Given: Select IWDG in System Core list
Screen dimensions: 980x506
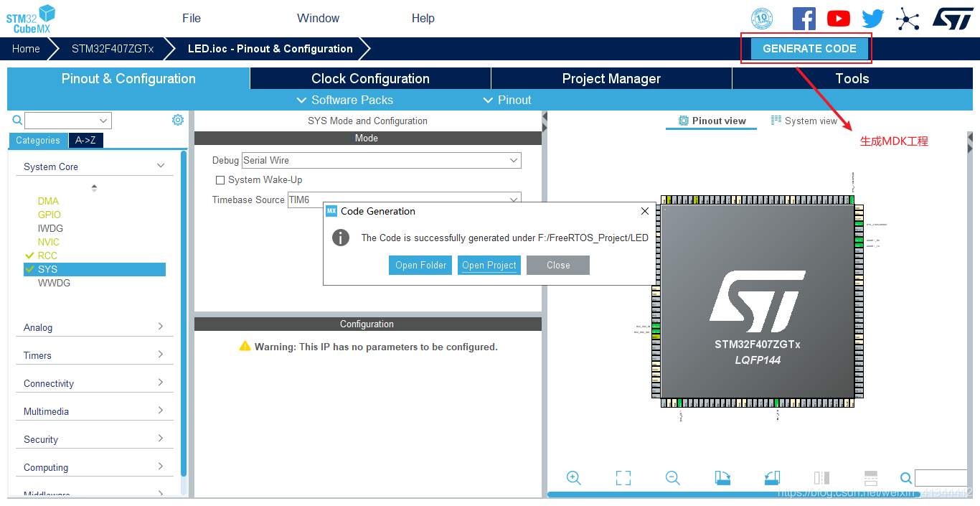Looking at the screenshot, I should (50, 228).
